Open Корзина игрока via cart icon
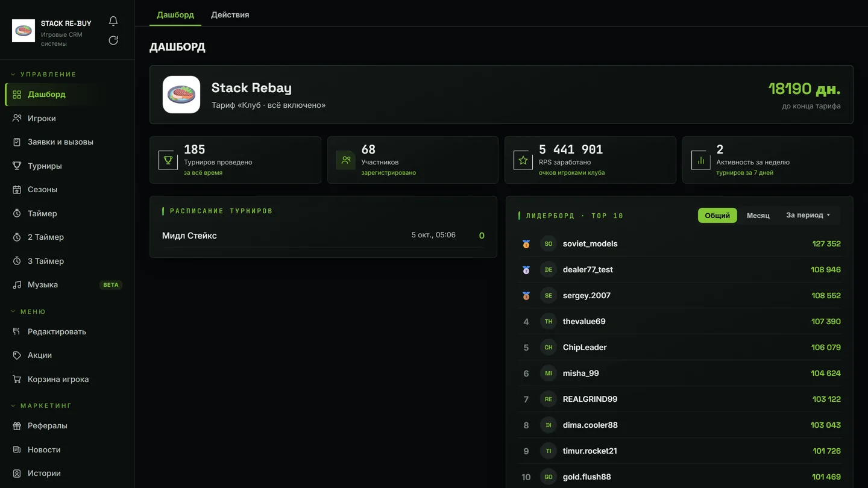The height and width of the screenshot is (488, 868). [17, 379]
